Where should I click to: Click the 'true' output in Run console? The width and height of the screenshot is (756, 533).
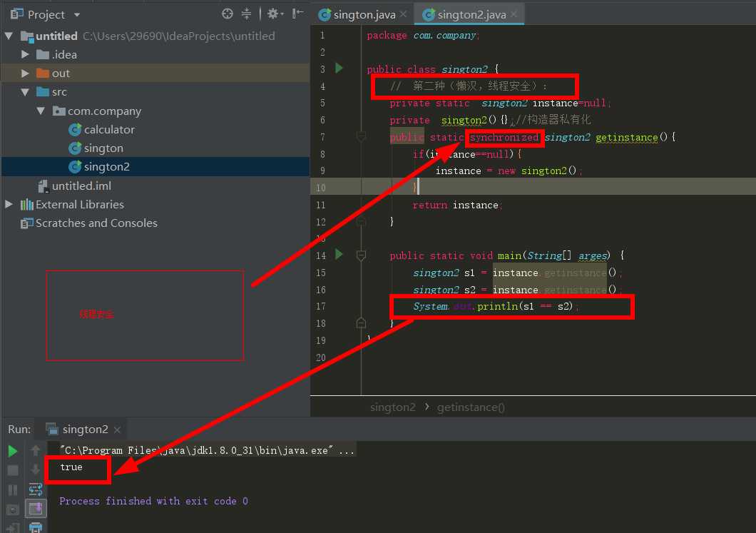tap(71, 467)
